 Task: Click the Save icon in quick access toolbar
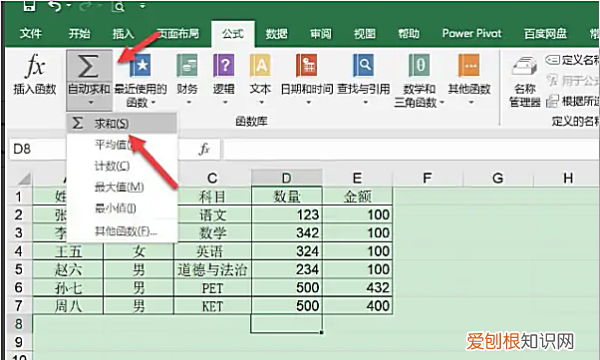pos(29,6)
